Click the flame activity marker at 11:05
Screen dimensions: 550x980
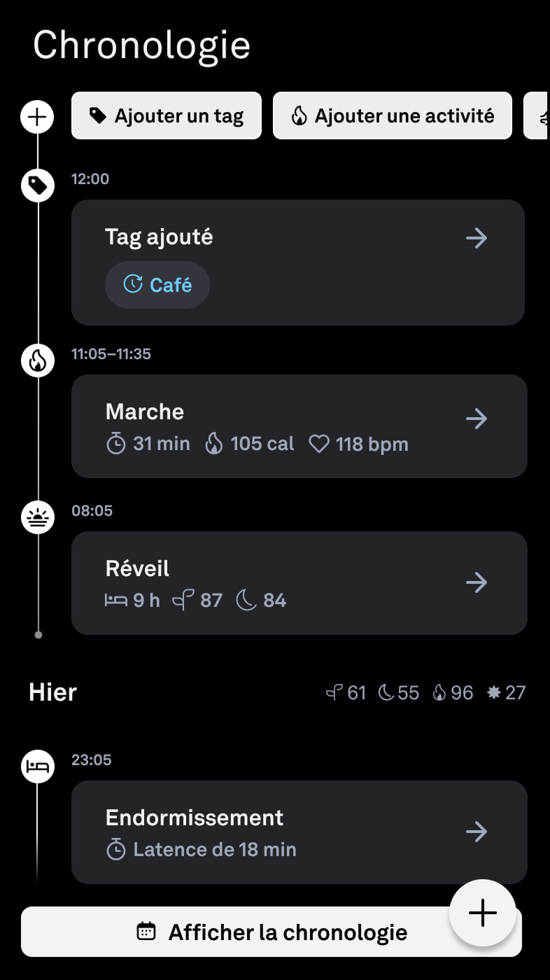(x=38, y=360)
